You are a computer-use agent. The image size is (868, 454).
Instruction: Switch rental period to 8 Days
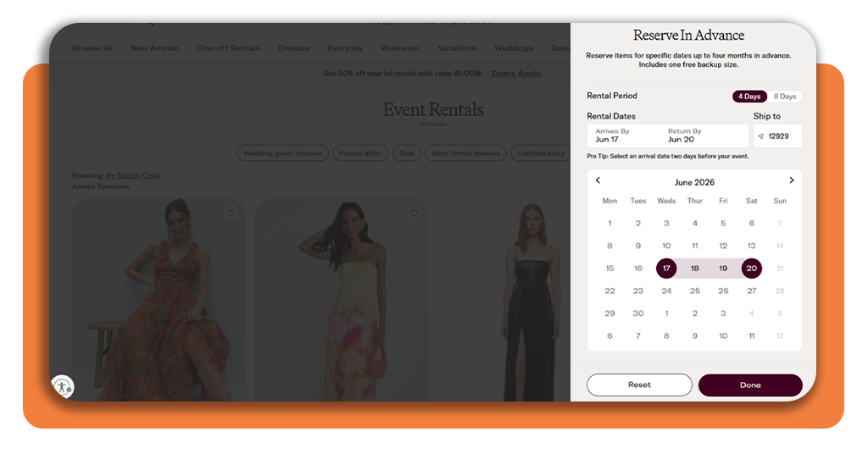click(x=787, y=97)
